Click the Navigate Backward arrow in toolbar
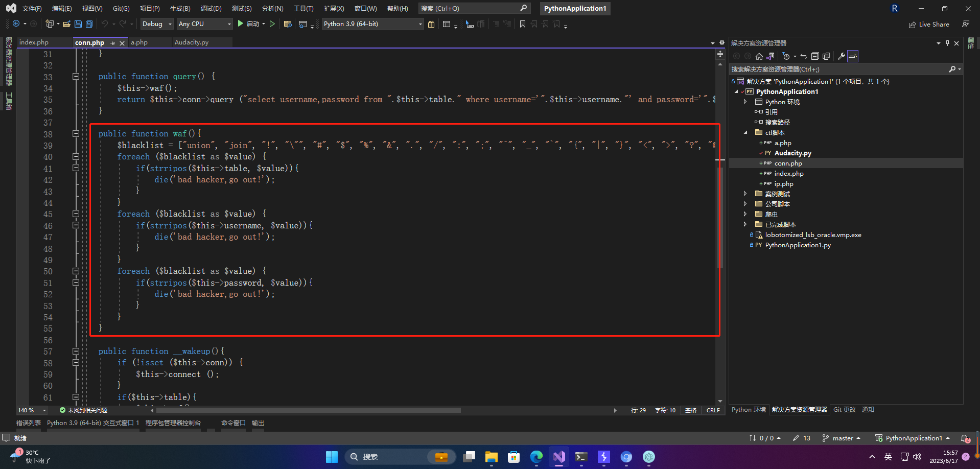The image size is (980, 469). click(x=16, y=24)
